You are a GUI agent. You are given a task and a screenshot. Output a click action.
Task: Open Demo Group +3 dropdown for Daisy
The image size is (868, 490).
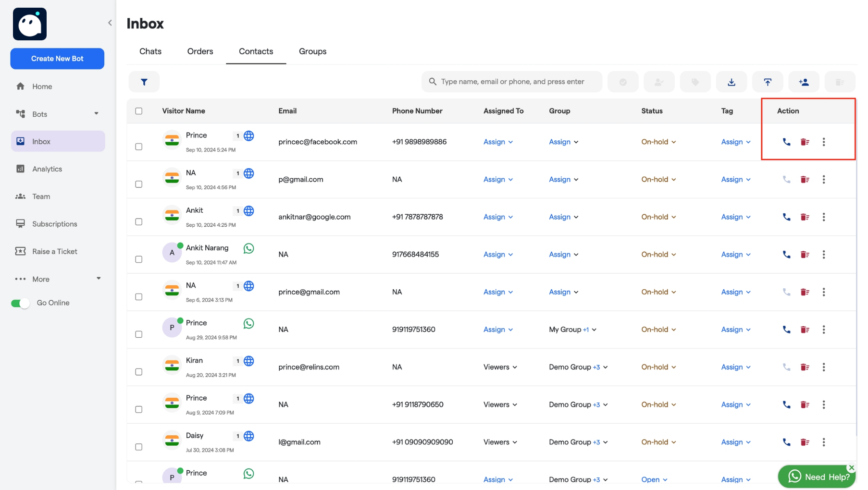(x=579, y=442)
